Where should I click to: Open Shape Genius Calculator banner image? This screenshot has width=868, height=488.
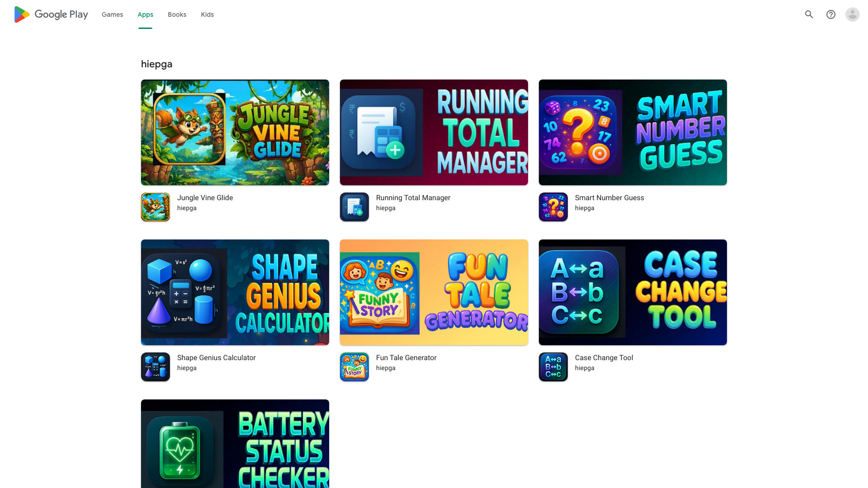pyautogui.click(x=235, y=292)
